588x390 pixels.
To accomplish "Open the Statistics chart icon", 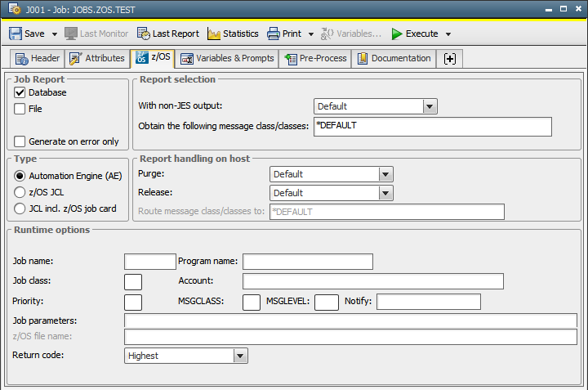I will pos(214,34).
